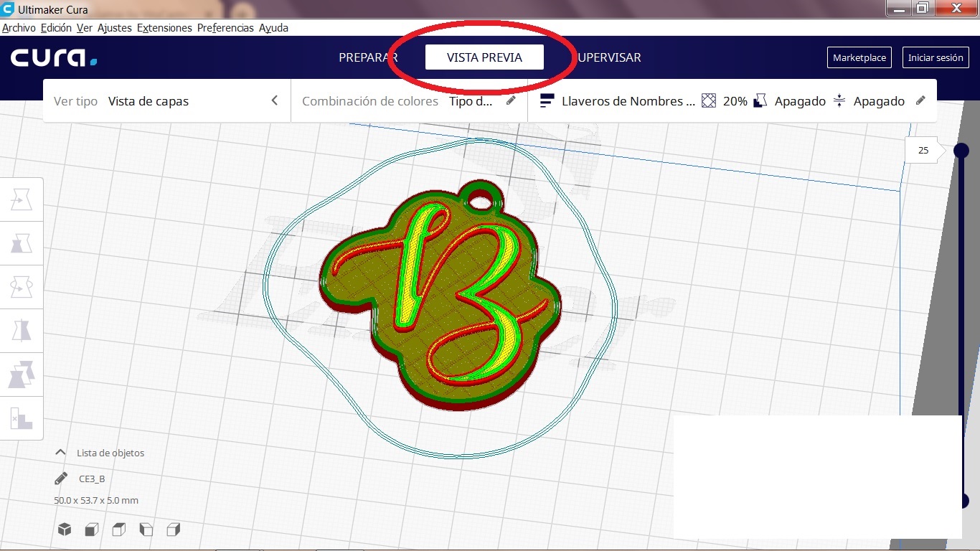Image resolution: width=980 pixels, height=551 pixels.
Task: Click Iniciar sesión button
Action: coord(936,57)
